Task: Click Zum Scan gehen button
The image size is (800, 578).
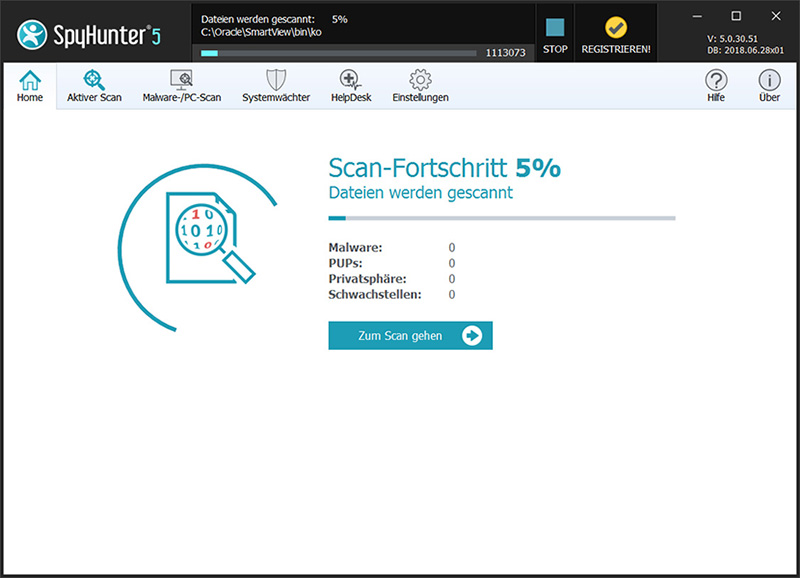Action: tap(410, 335)
